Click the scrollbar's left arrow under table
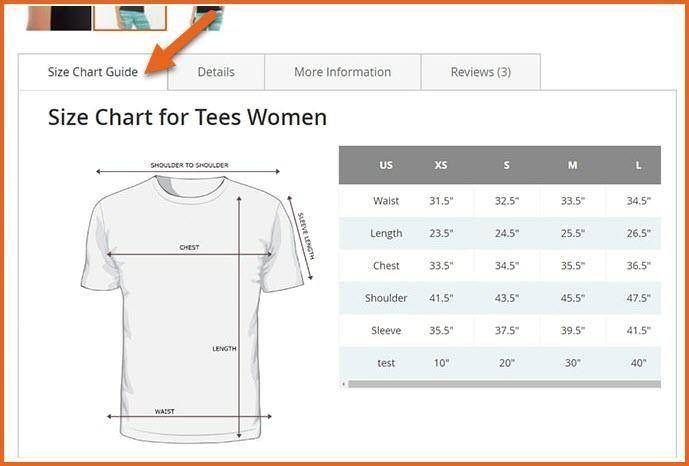The height and width of the screenshot is (466, 689). point(344,384)
